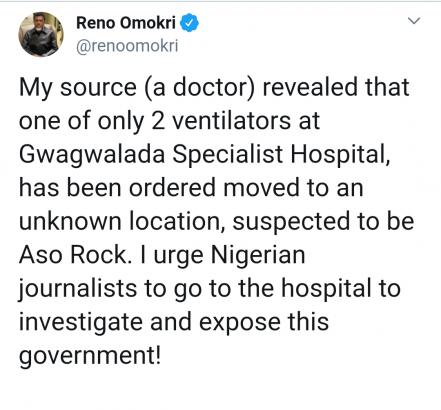
Task: Open the Reno Omokri display name
Action: point(126,23)
